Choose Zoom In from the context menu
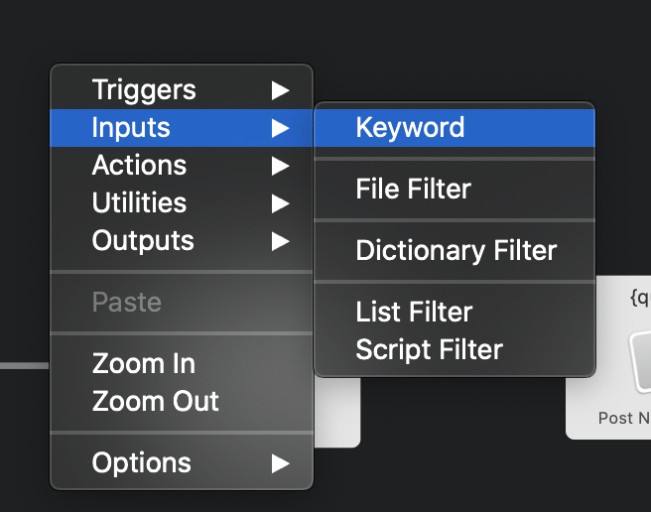This screenshot has width=651, height=512. 143,364
